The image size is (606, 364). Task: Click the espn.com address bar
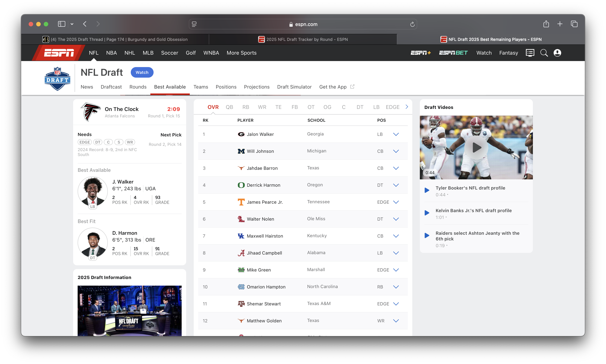point(303,24)
